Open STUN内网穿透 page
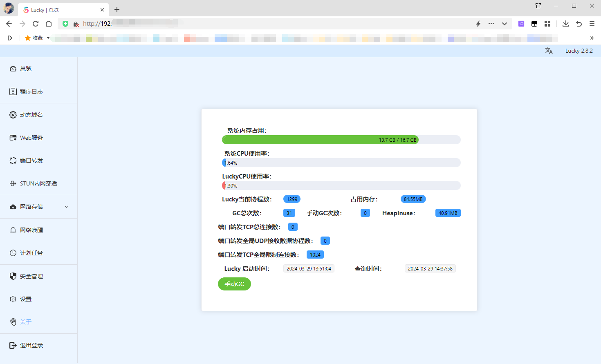 (x=38, y=183)
